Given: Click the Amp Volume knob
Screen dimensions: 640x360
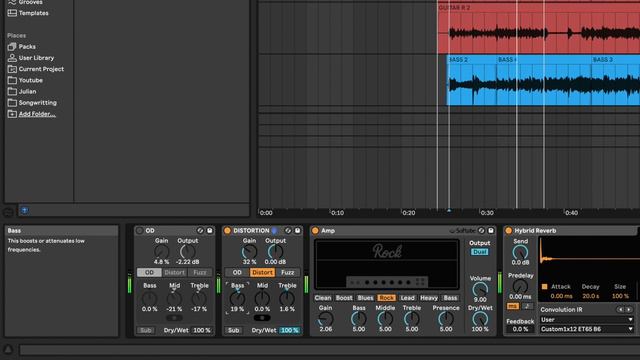Looking at the screenshot, I should [480, 289].
